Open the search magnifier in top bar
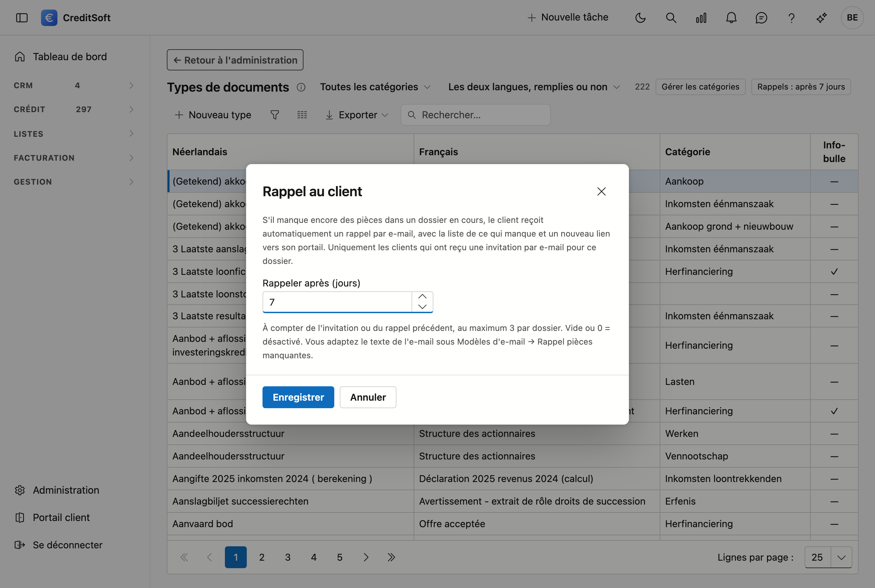Screen dimensions: 875x588 (x=671, y=18)
